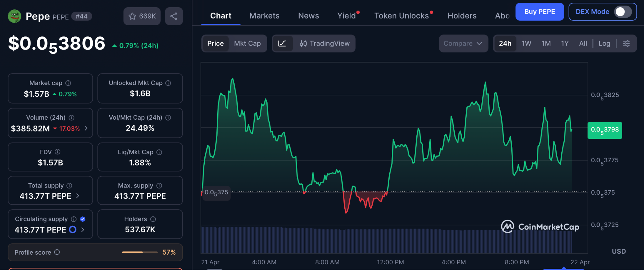Screen dimensions: 644x270
Task: Click the Profile score progress bar
Action: [140, 252]
